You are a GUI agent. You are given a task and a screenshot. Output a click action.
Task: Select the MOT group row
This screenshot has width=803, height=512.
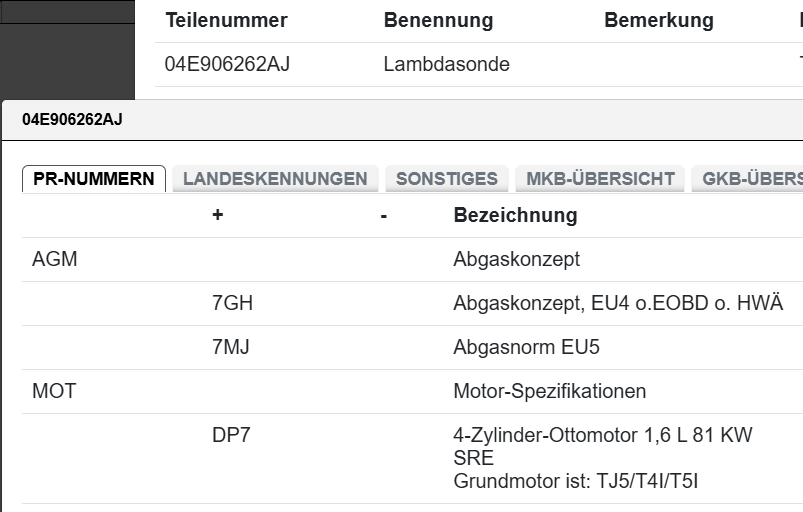[54, 391]
